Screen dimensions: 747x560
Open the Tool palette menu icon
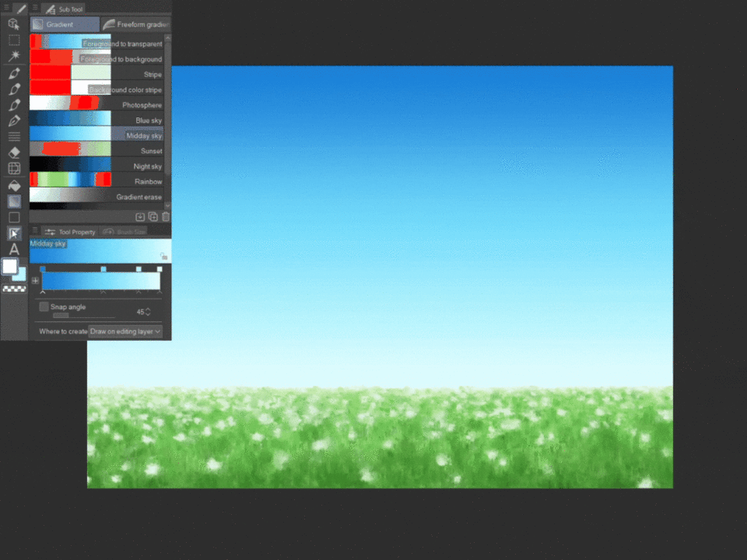click(7, 8)
